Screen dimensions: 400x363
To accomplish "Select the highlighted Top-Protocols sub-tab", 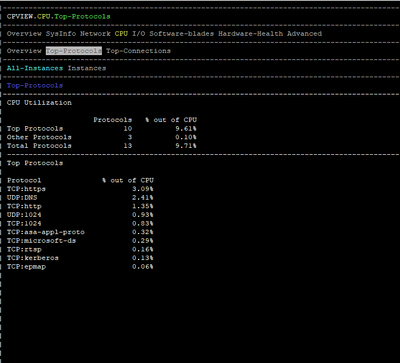I will click(x=74, y=51).
